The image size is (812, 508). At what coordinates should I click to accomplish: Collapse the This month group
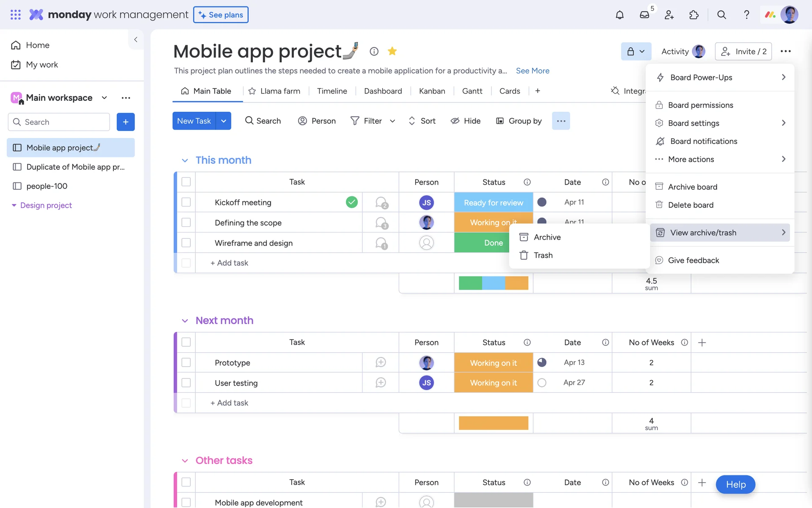pyautogui.click(x=185, y=160)
